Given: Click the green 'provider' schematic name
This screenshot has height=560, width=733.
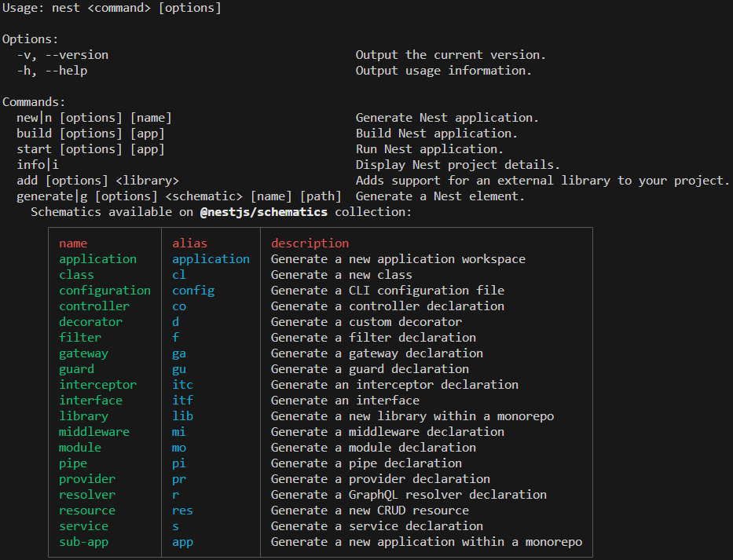Looking at the screenshot, I should [87, 479].
